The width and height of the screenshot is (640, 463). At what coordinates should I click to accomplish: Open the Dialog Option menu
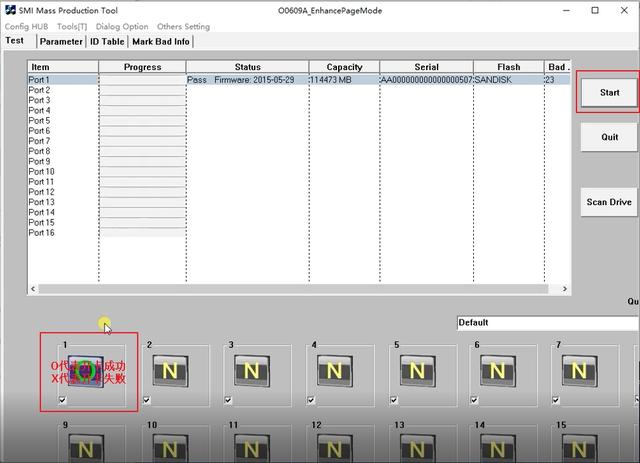tap(122, 27)
